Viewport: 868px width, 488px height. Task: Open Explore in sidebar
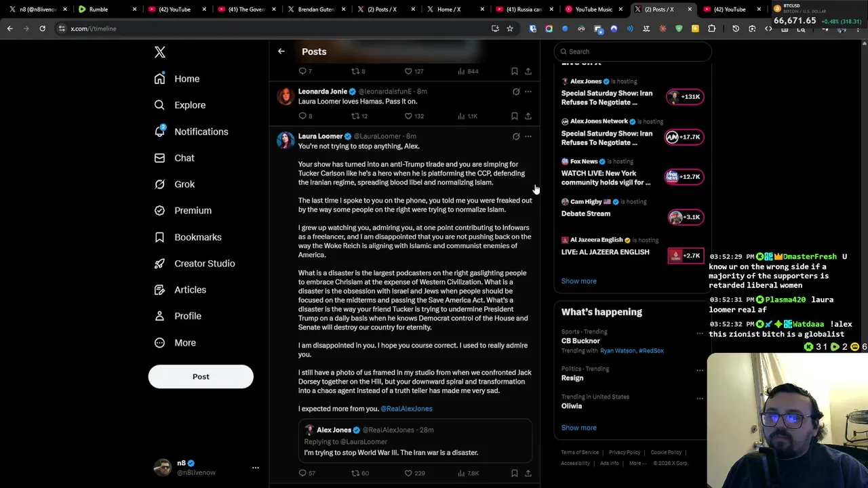pos(180,105)
